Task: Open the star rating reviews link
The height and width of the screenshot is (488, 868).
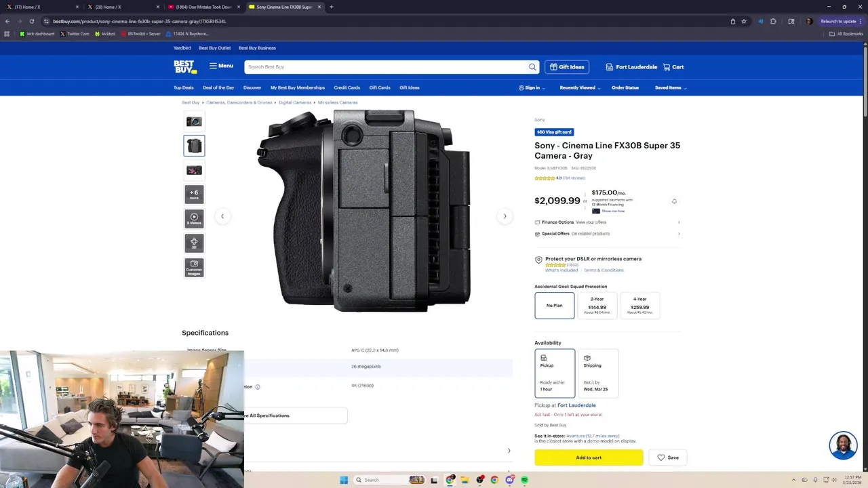Action: pos(559,178)
